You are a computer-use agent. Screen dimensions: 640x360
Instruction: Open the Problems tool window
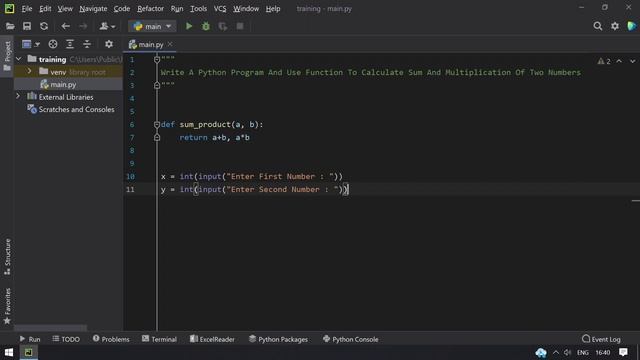pyautogui.click(x=111, y=339)
